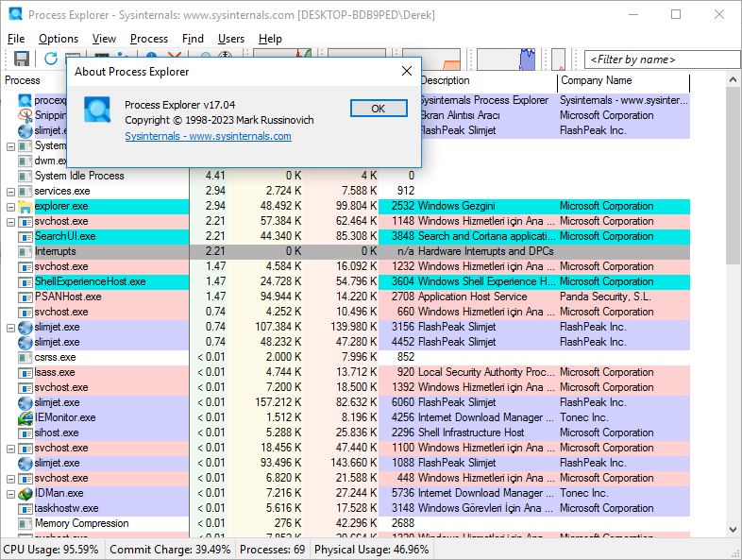Click the Processes: 69 status text
742x560 pixels.
[272, 550]
